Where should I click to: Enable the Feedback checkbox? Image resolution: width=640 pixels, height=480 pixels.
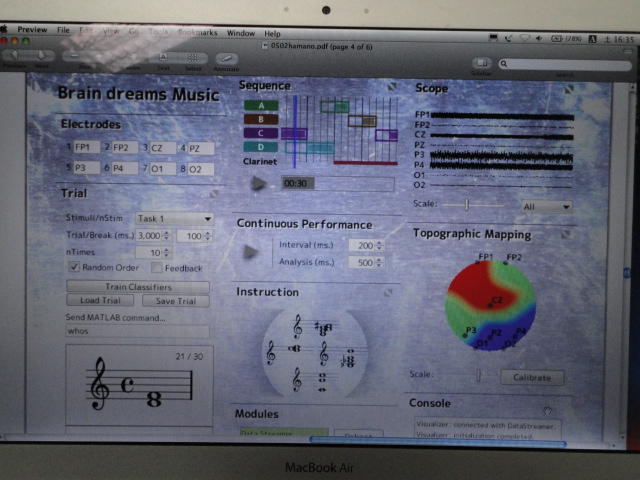155,268
